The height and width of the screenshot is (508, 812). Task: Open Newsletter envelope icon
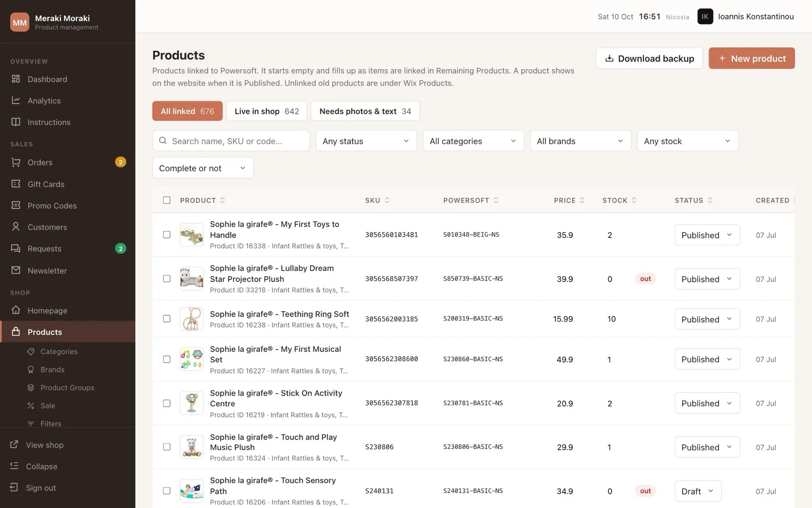[x=16, y=270]
